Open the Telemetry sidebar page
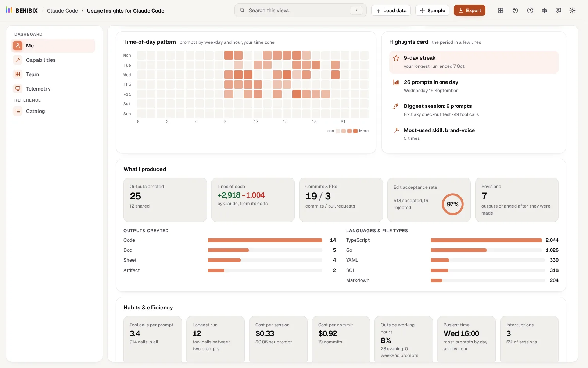Viewport: 588px width, 368px height. click(x=53, y=89)
